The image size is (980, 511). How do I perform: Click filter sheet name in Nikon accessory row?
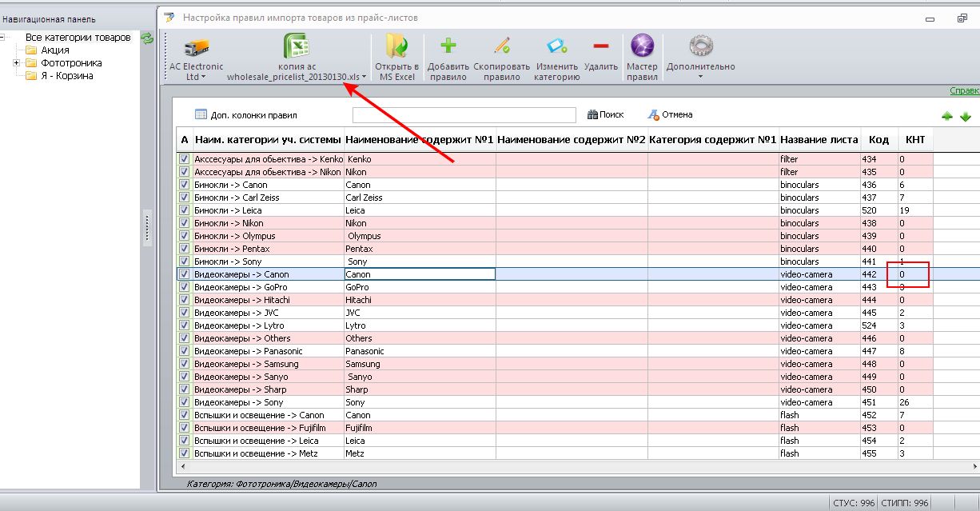tap(819, 172)
